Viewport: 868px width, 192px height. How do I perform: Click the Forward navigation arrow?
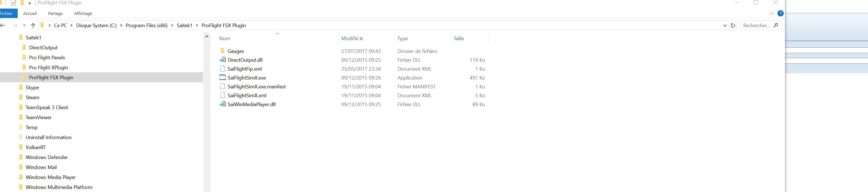(x=15, y=25)
